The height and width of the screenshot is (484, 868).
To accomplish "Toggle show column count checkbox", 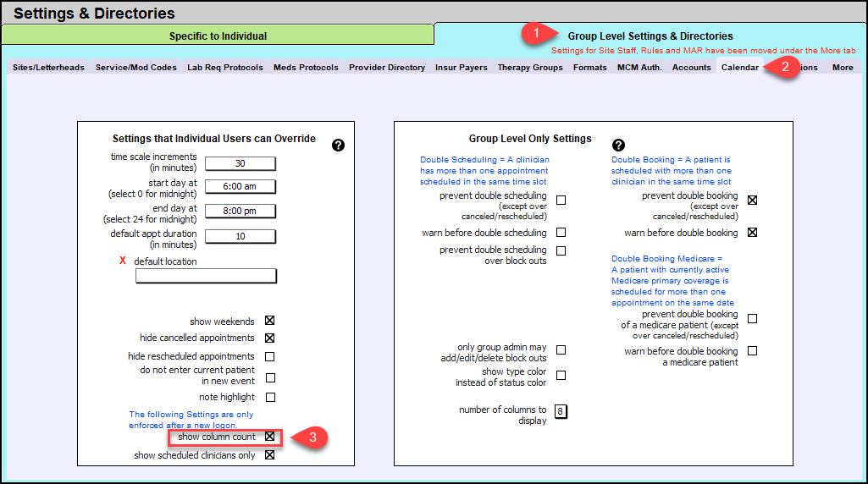I will 270,437.
